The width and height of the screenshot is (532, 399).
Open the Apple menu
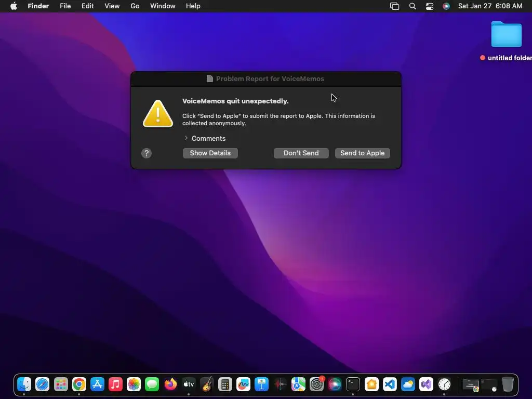(x=14, y=6)
